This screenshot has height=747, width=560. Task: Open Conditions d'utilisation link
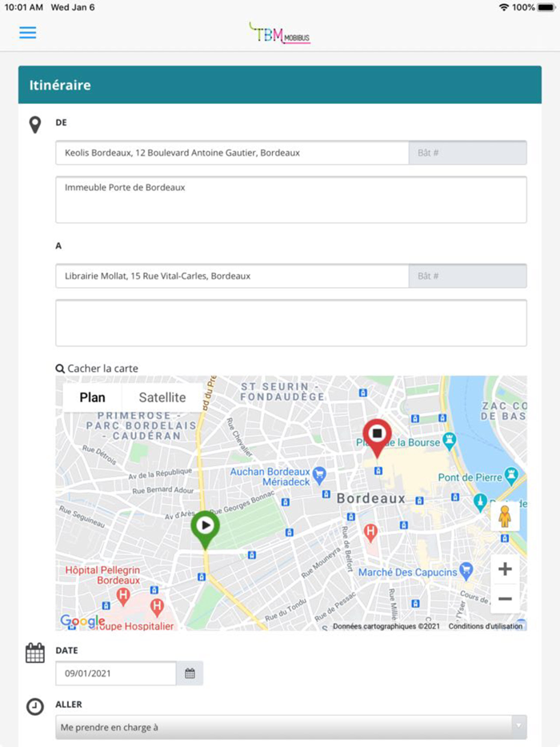(485, 626)
